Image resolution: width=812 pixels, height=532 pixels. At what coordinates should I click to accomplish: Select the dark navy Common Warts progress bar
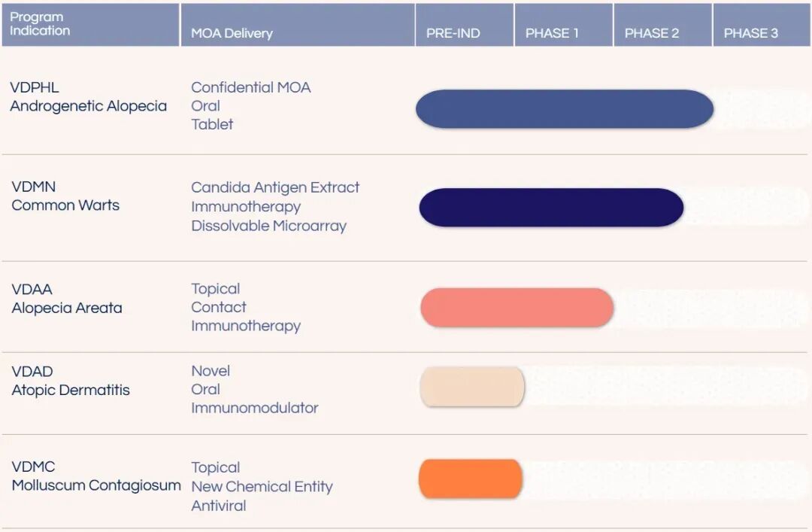point(550,208)
